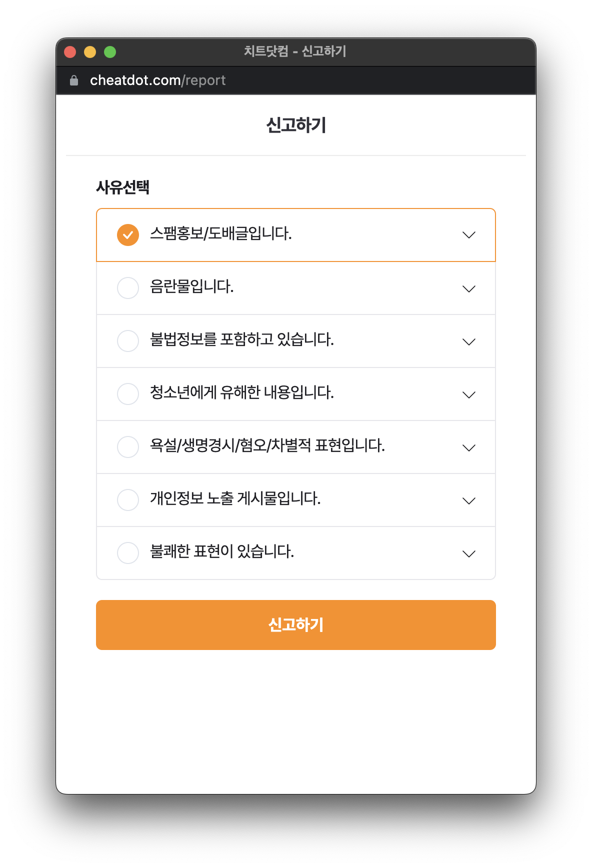Click the 개인정보 노출 게시물입니다 label text
The height and width of the screenshot is (868, 592).
[235, 499]
